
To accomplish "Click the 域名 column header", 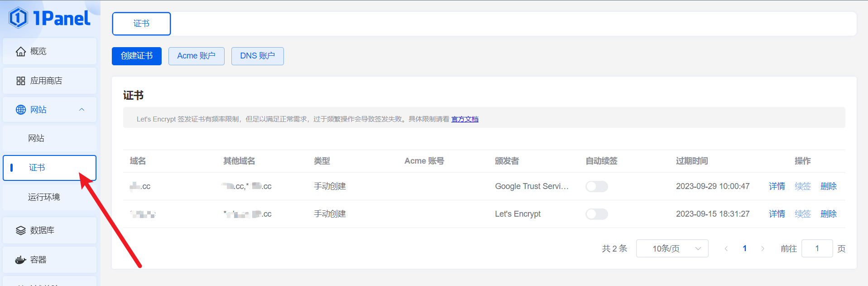I will point(138,161).
